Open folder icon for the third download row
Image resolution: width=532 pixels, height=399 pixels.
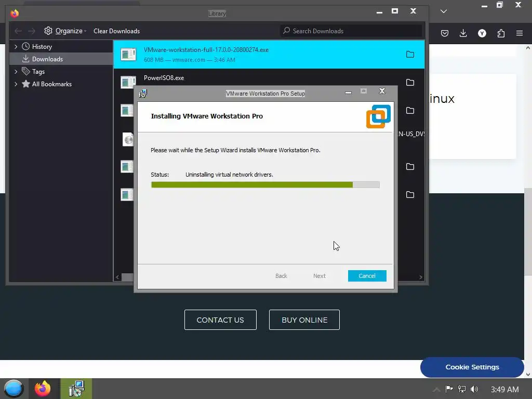(x=410, y=111)
